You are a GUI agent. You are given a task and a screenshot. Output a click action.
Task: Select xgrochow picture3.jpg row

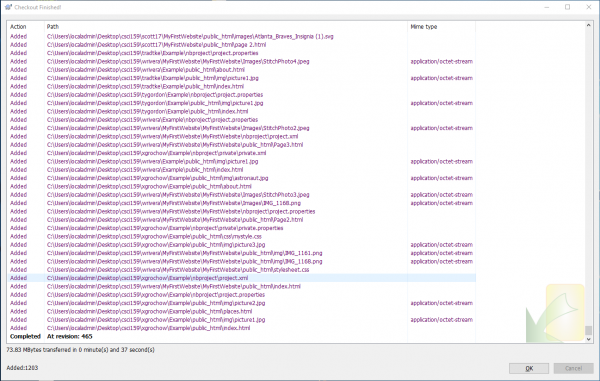[242, 245]
